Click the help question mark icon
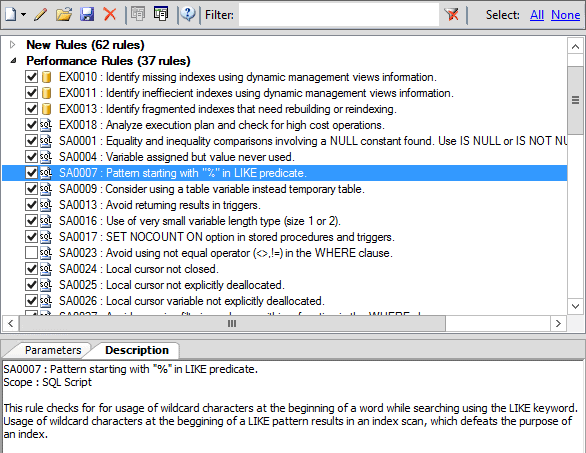The image size is (586, 453). [188, 14]
